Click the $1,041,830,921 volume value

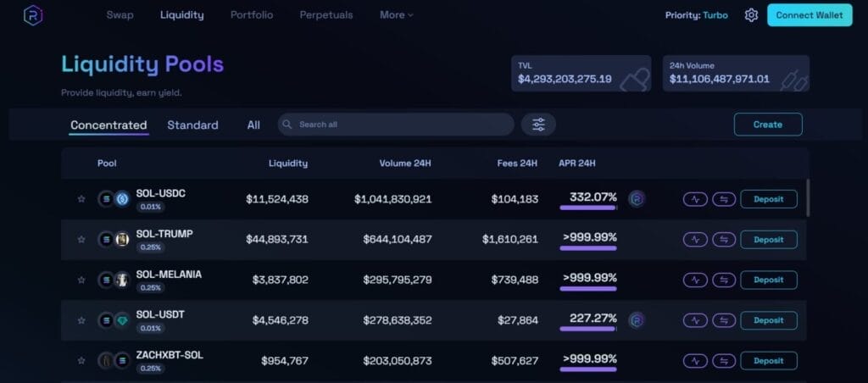[393, 198]
